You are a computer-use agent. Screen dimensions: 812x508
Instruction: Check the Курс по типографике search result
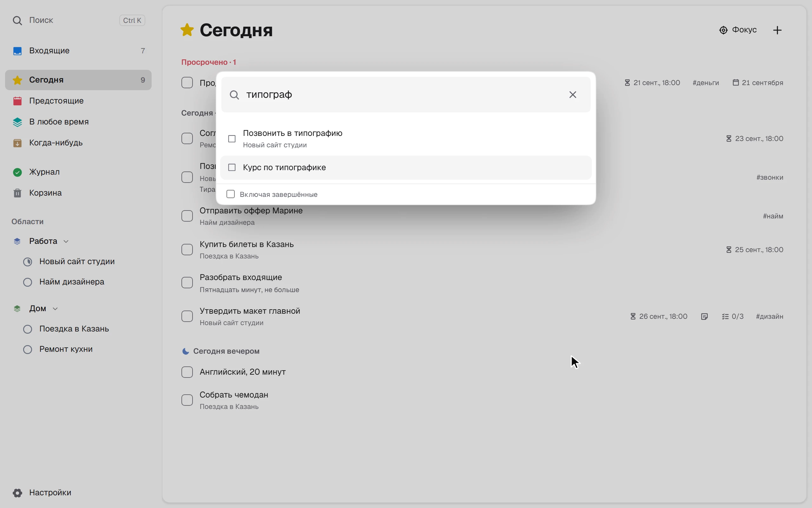tap(232, 167)
